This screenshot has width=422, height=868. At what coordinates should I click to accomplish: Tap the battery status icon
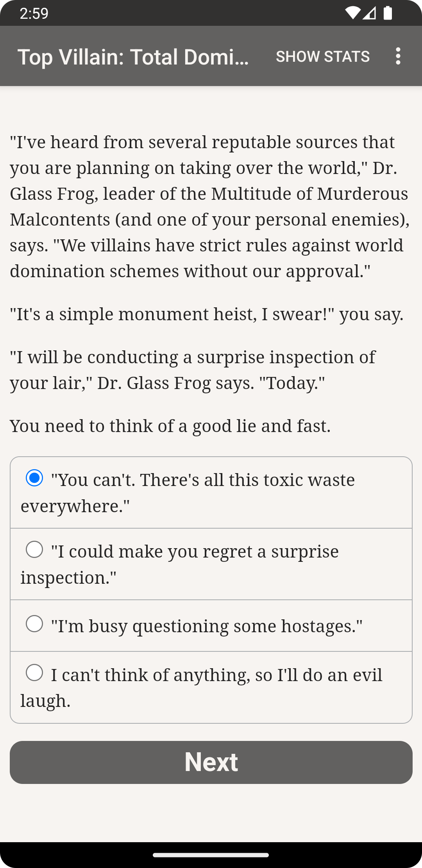[388, 13]
